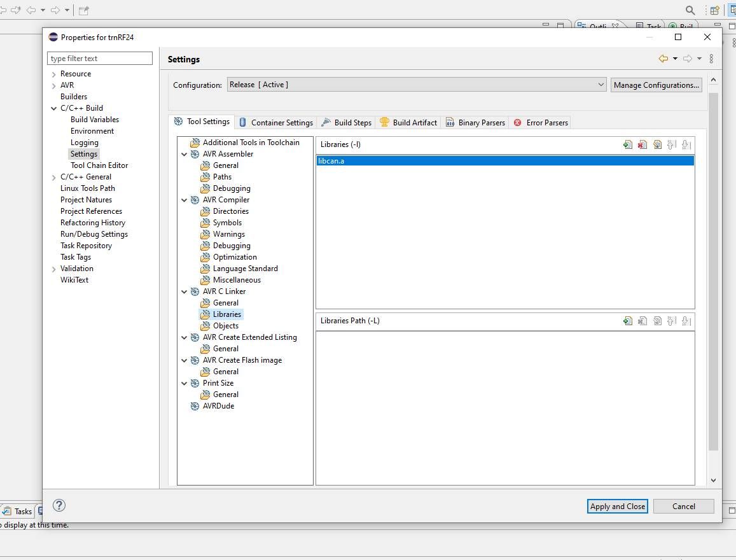Screen dimensions: 736x560
Task: Delete entry in Libraries Path (-L) toolbar
Action: point(642,321)
